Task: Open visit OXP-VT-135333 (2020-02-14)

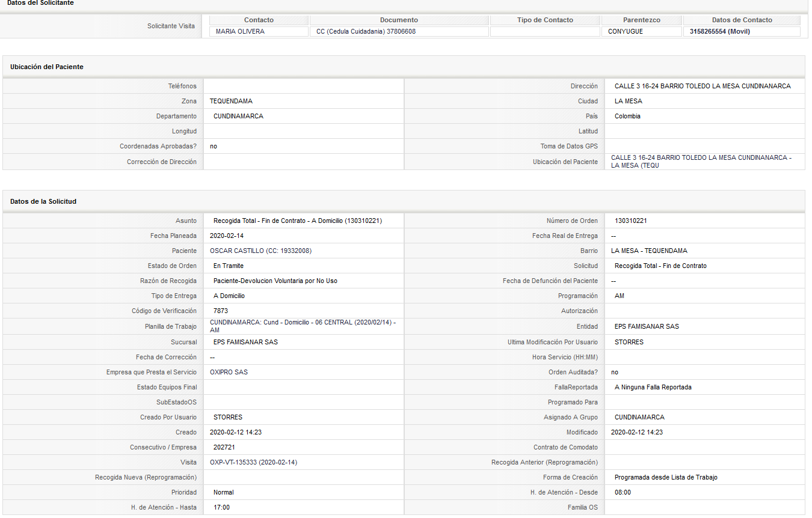Action: (253, 462)
